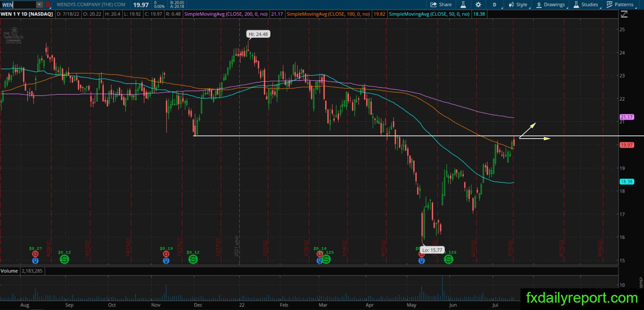Click the 21.17 purple SMA price label
644x310 pixels.
point(627,117)
